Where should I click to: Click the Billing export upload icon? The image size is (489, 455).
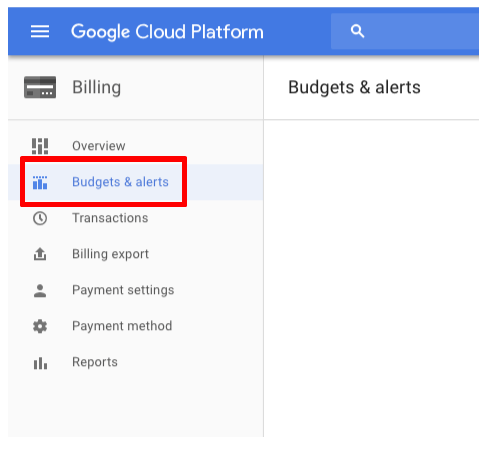click(40, 254)
